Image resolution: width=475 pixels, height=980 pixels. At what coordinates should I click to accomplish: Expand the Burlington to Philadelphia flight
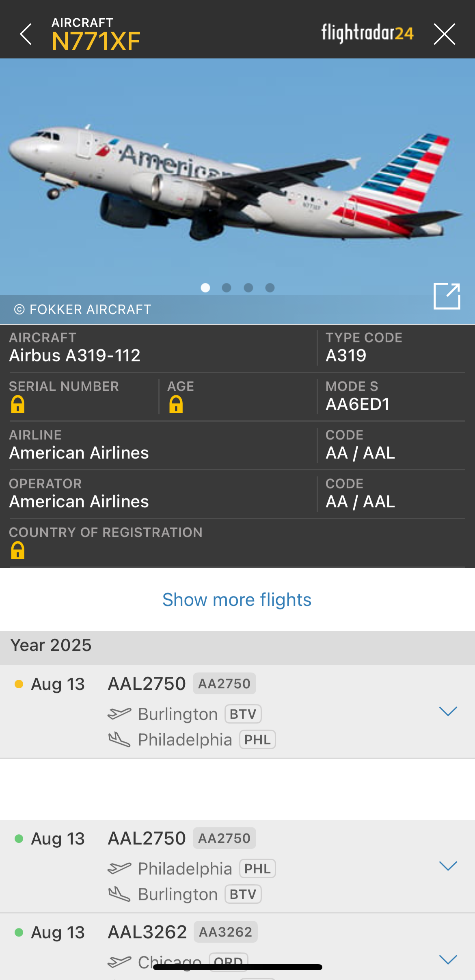(x=448, y=711)
